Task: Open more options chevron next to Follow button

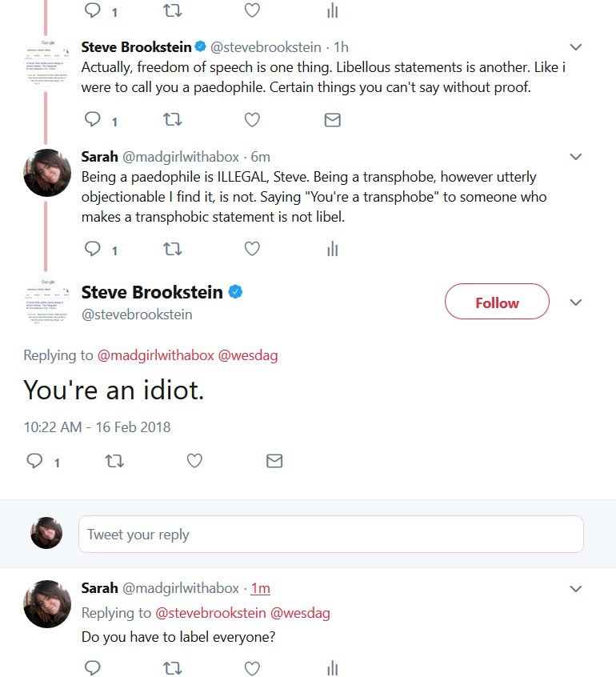Action: [x=575, y=302]
